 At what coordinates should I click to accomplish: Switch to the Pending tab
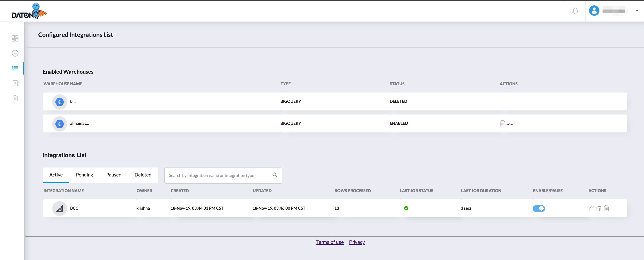pos(85,175)
